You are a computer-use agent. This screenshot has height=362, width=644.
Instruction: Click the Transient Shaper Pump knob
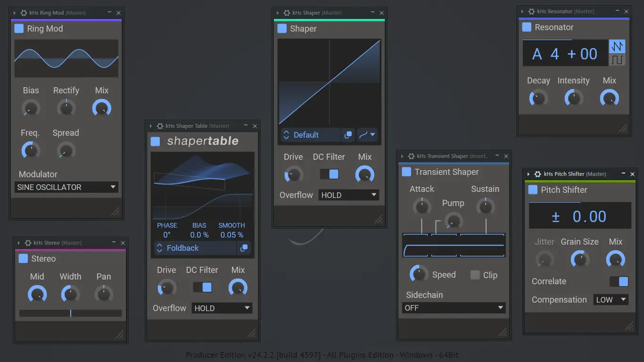(454, 220)
